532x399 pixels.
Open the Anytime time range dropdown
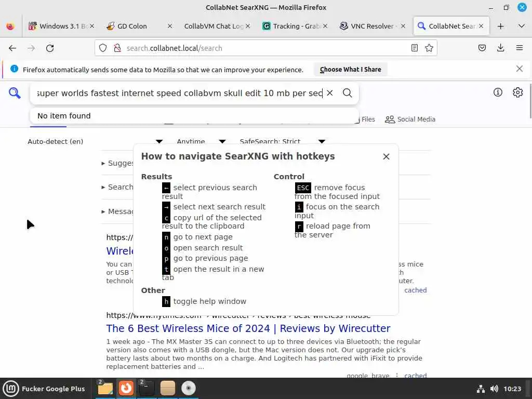201,141
